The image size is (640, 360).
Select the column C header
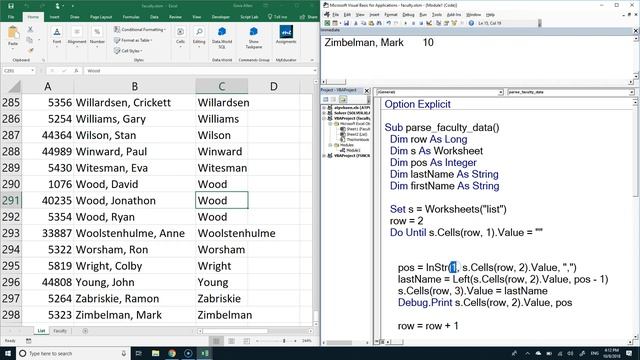point(221,86)
